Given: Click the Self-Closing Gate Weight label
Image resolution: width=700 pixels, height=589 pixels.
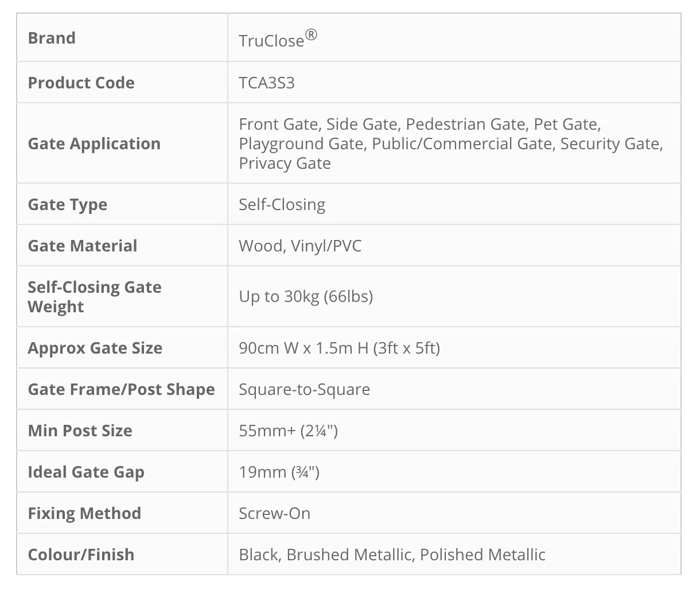Looking at the screenshot, I should pos(94,296).
